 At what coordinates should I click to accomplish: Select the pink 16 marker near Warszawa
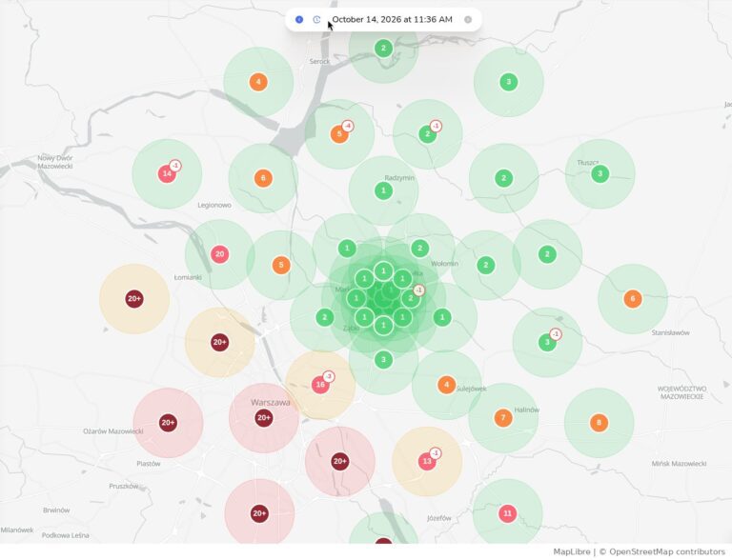[320, 385]
